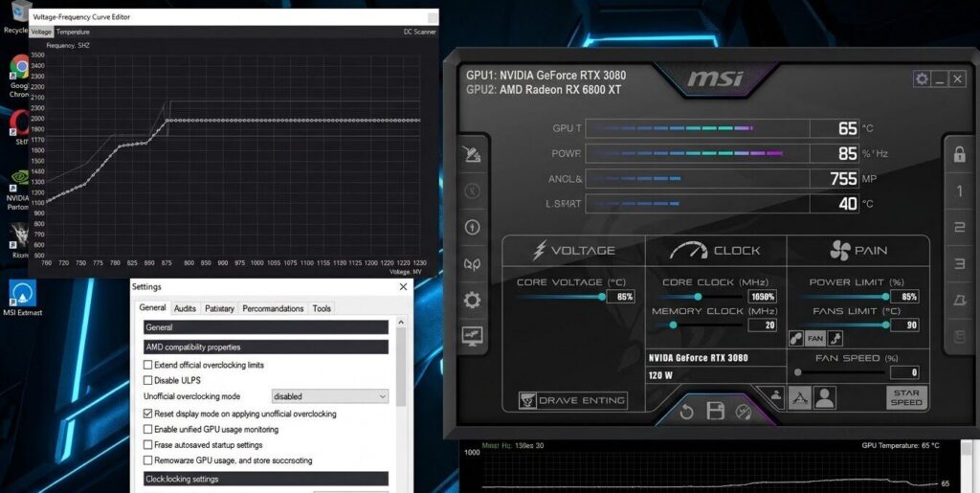Close the Settings dialog

click(x=403, y=287)
